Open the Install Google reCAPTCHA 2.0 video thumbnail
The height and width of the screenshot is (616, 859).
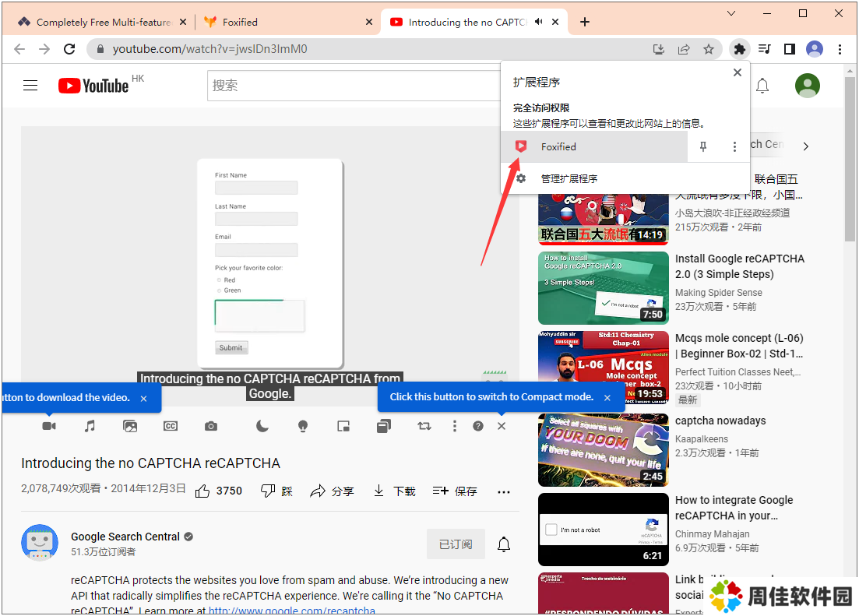coord(603,287)
